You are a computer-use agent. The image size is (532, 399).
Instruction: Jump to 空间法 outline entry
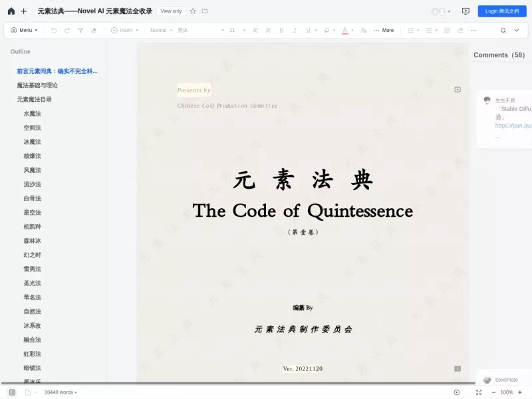click(32, 128)
